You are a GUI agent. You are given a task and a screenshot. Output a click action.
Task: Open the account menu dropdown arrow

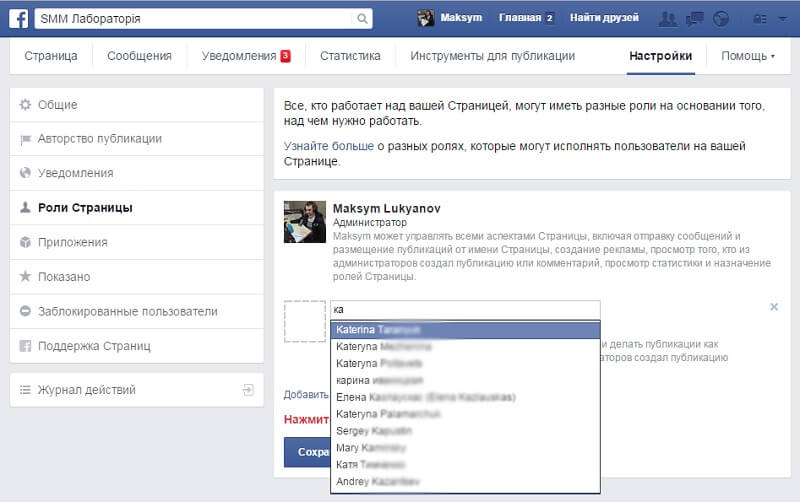point(783,18)
